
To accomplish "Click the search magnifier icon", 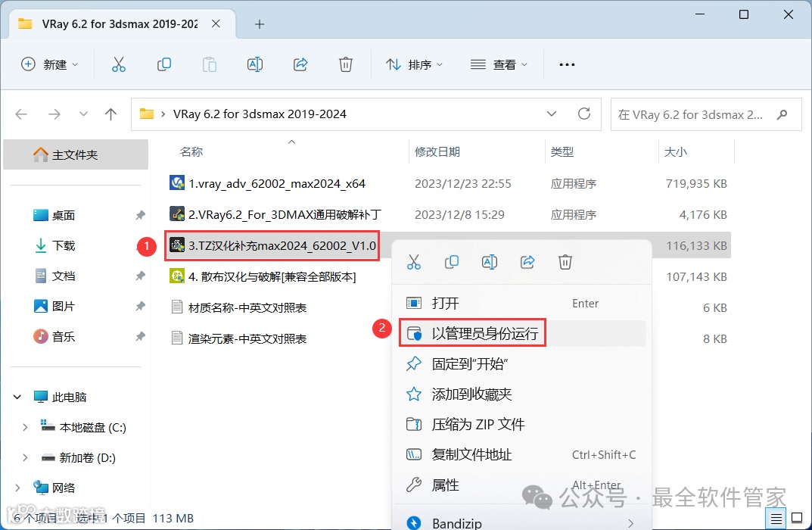I will pyautogui.click(x=782, y=114).
